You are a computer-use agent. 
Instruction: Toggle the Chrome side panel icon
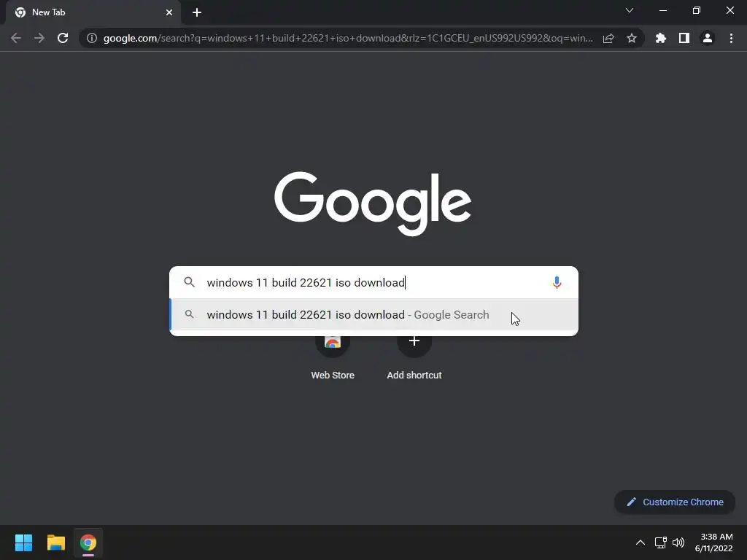[684, 38]
